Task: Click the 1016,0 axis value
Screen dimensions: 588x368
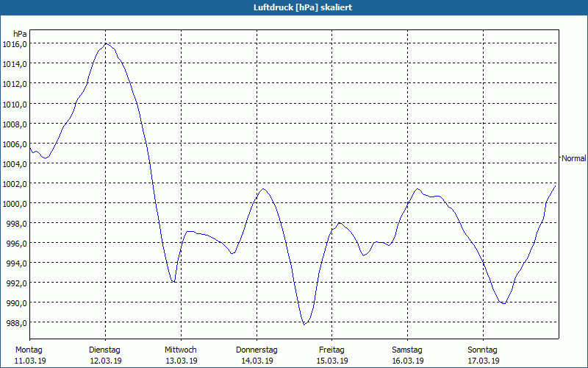Action: (15, 44)
